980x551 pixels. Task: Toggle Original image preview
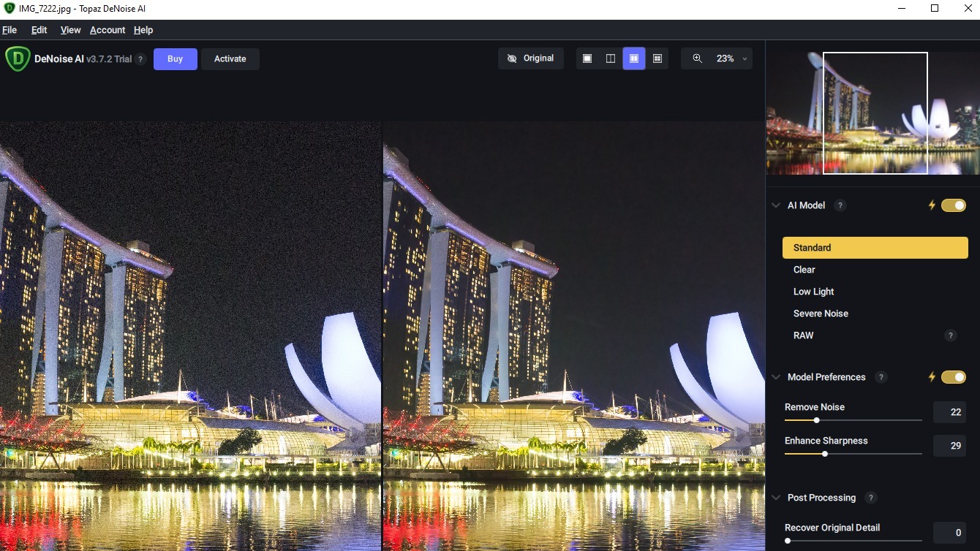pos(531,58)
